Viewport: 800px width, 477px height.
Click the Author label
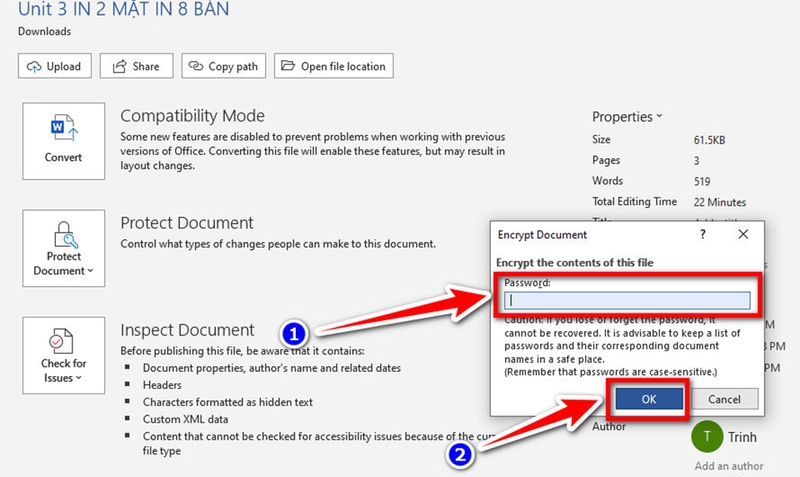[609, 426]
